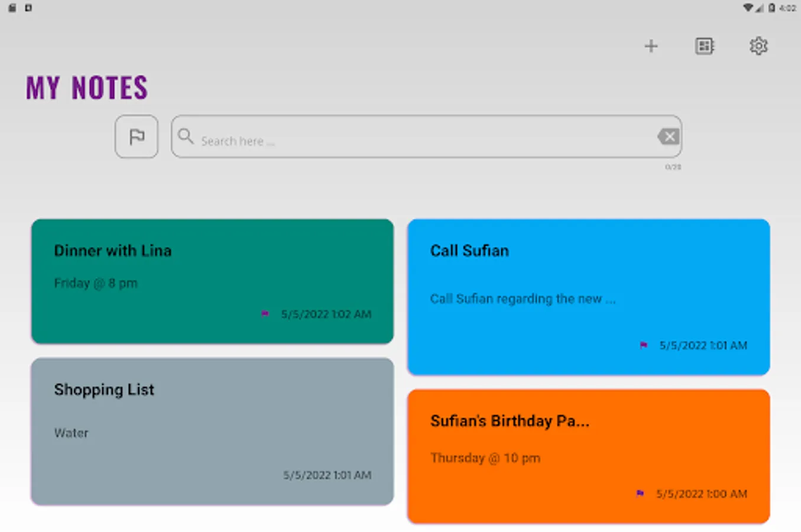Click flag icon on Dinner with Lina
801x532 pixels.
pos(265,314)
